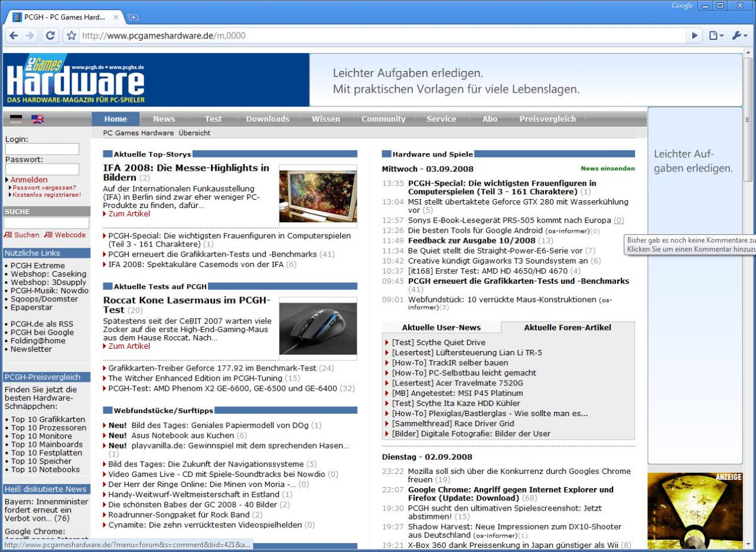Screen dimensions: 756x552
Task: Open IFA 2008 Messe-Highlights headline
Action: click(x=185, y=173)
